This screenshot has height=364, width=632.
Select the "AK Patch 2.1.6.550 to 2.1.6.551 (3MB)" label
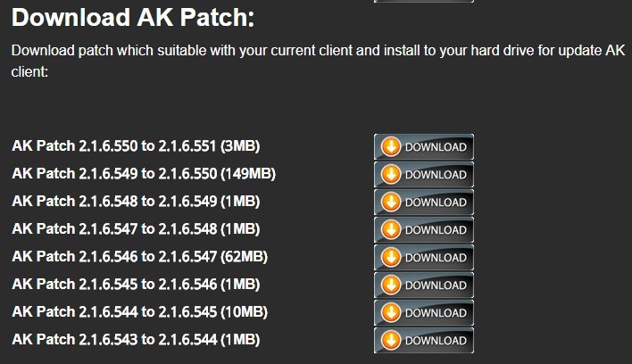(136, 146)
